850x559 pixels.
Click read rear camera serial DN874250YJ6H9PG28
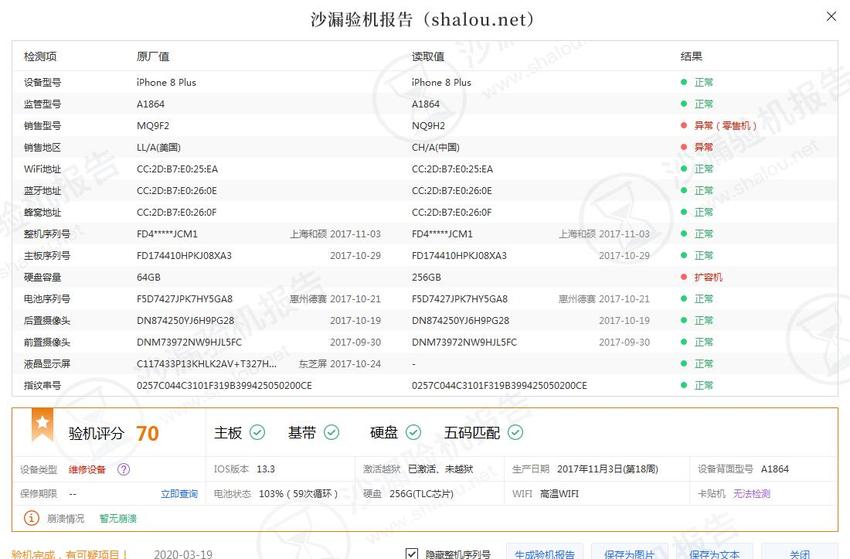coord(460,320)
